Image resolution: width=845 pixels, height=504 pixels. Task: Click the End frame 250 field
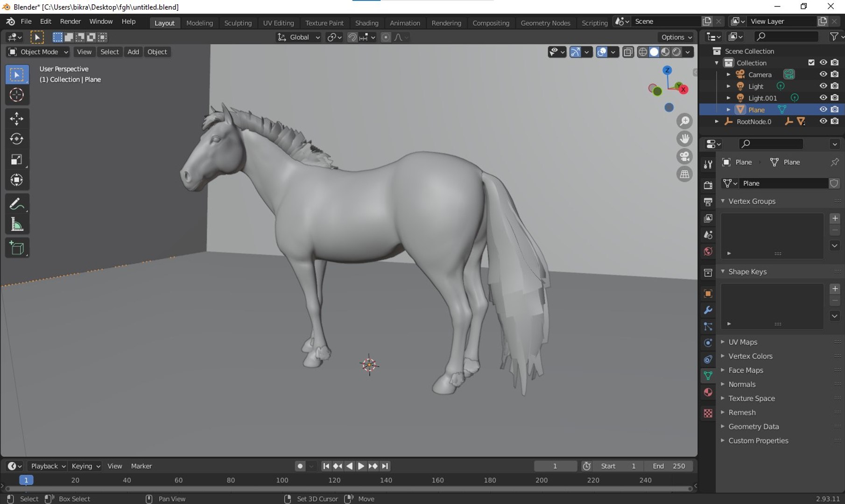[x=669, y=466]
